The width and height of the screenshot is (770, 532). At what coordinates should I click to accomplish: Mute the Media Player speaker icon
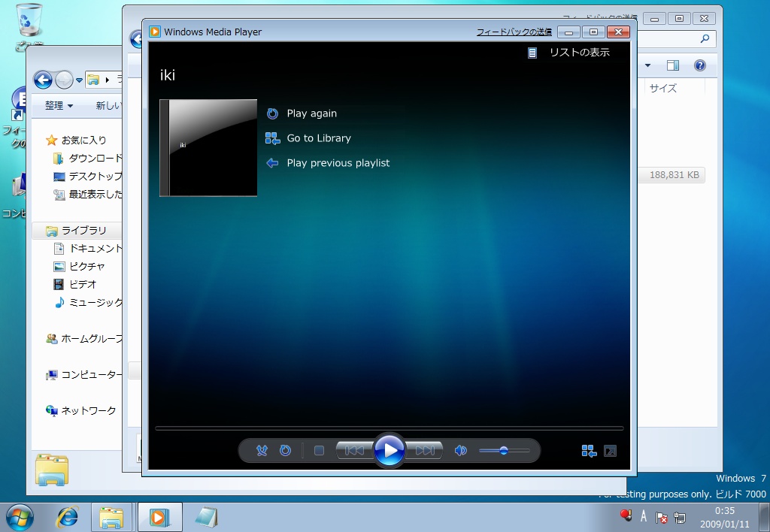point(461,451)
